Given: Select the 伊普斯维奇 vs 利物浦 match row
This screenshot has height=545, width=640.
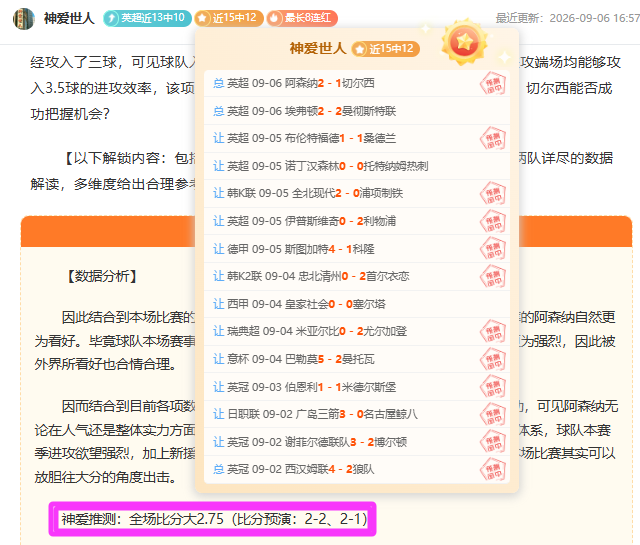Looking at the screenshot, I should 357,221.
